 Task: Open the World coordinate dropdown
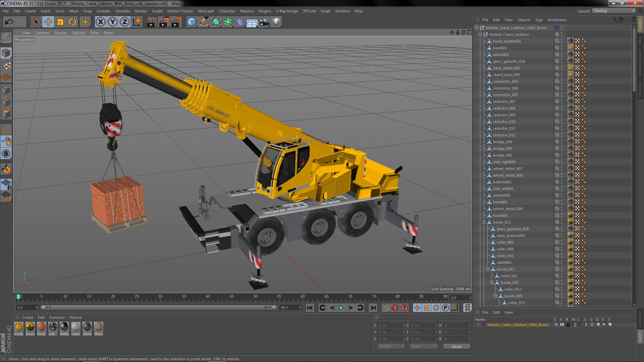click(391, 346)
